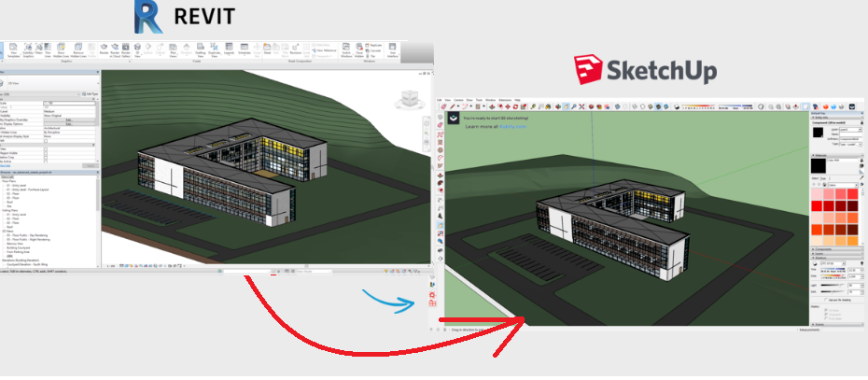This screenshot has height=380, width=868.
Task: Click the Project Browser vertical scrollbar
Action: click(x=98, y=194)
